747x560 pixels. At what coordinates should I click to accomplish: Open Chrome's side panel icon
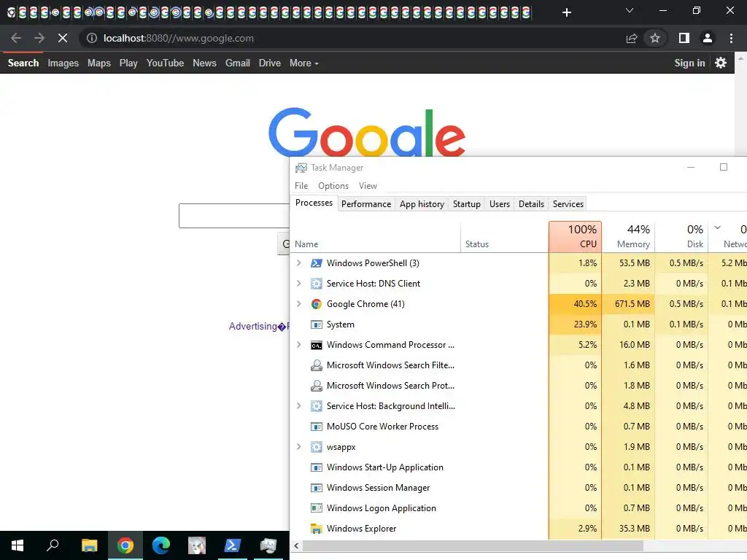click(684, 38)
